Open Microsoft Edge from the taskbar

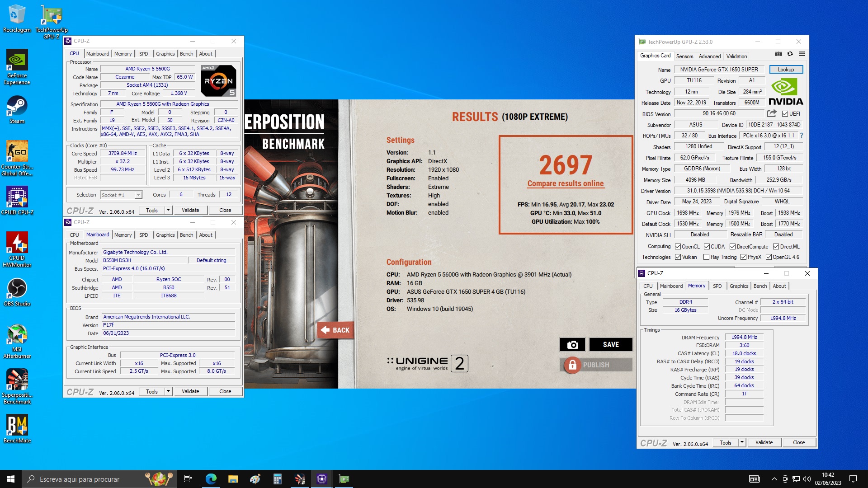click(211, 479)
